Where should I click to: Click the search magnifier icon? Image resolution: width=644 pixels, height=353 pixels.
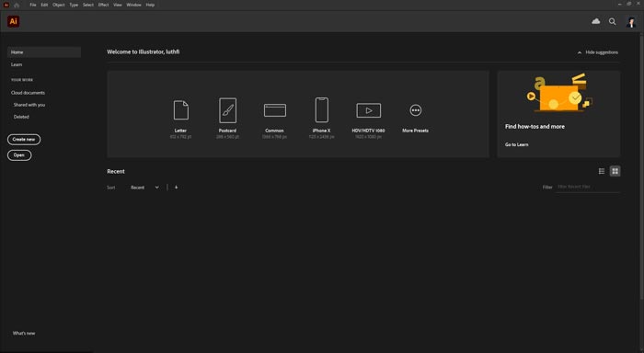[x=612, y=22]
